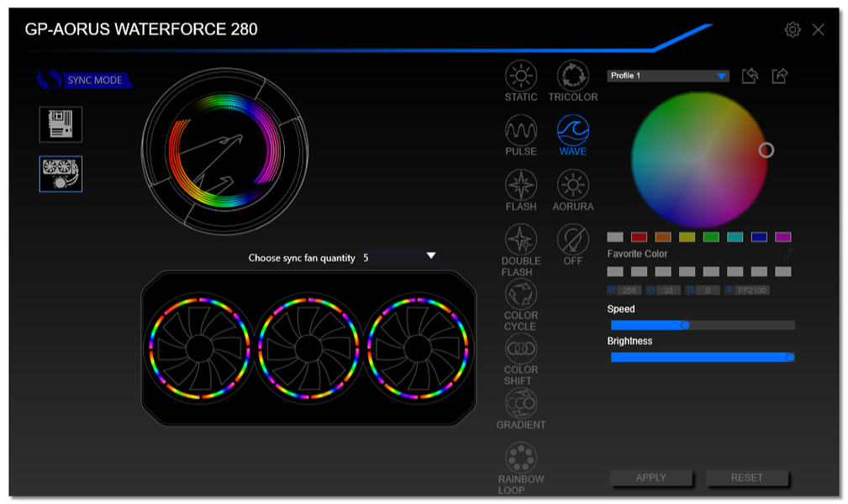The height and width of the screenshot is (504, 848).
Task: Click the left fan in preview
Action: (x=199, y=349)
